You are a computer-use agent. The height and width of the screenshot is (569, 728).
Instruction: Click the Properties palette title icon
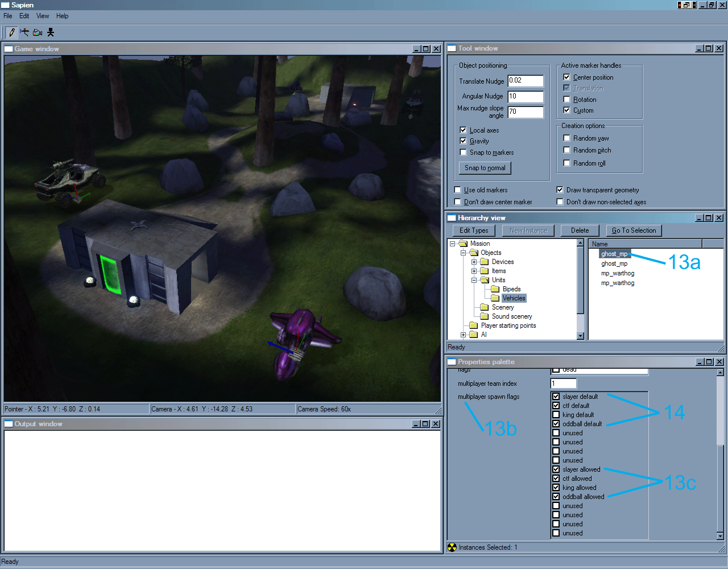click(x=452, y=362)
